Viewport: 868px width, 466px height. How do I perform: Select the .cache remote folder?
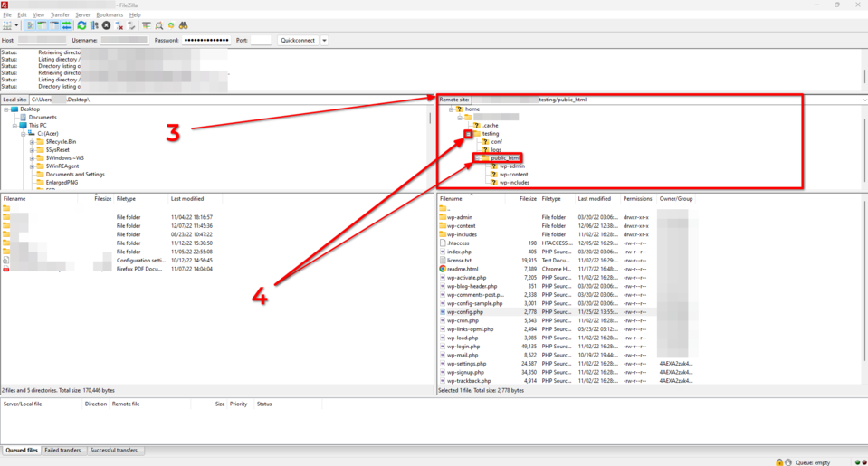coord(490,126)
